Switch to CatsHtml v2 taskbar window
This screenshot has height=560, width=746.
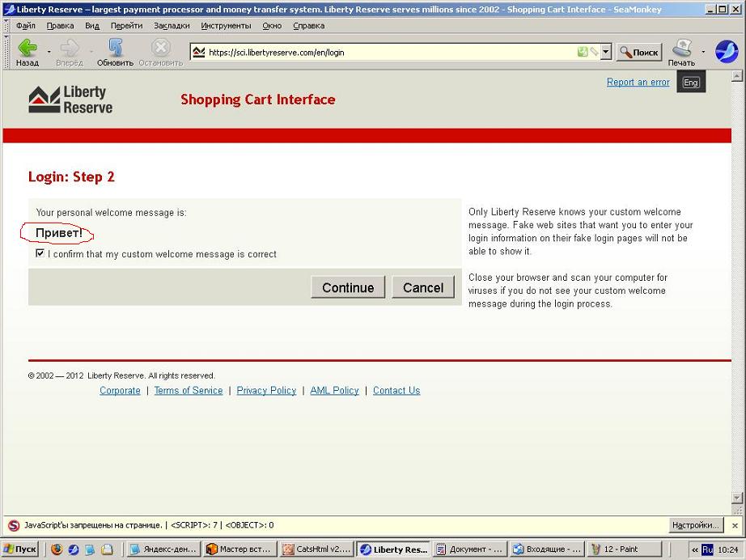[317, 549]
